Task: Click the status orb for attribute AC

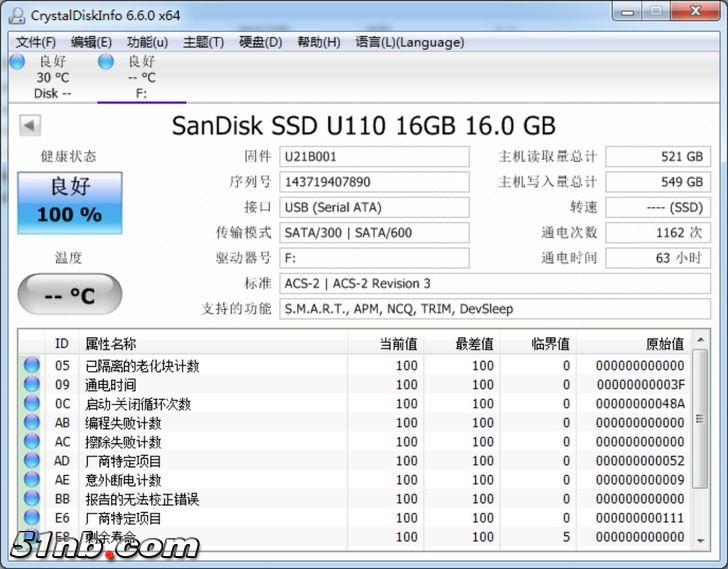Action: (x=32, y=441)
